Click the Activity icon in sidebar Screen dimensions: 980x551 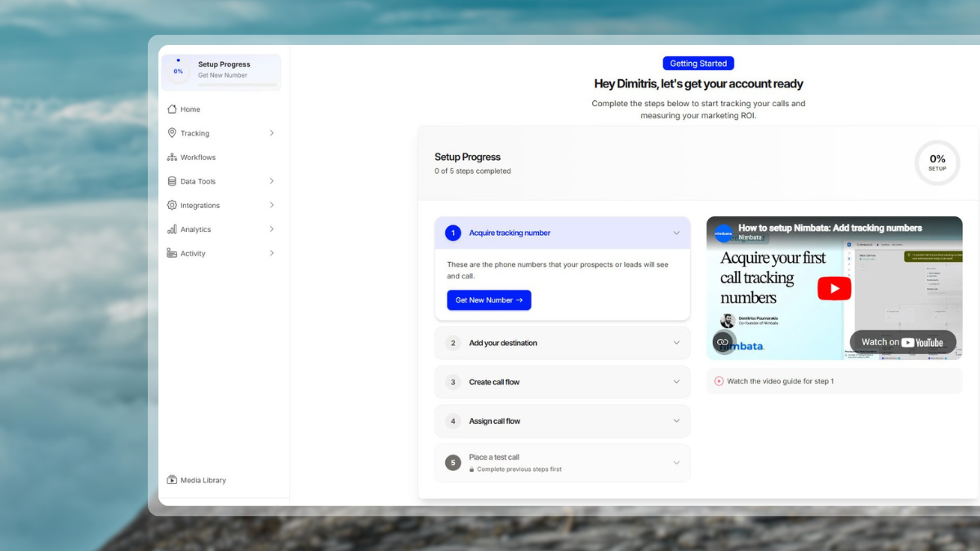click(171, 254)
